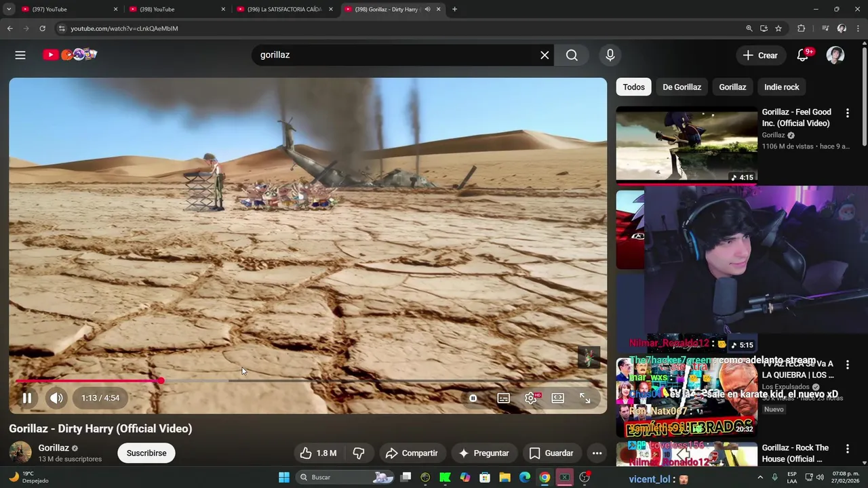This screenshot has width=868, height=488.
Task: Open the YouTube hamburger guide menu
Action: click(20, 55)
